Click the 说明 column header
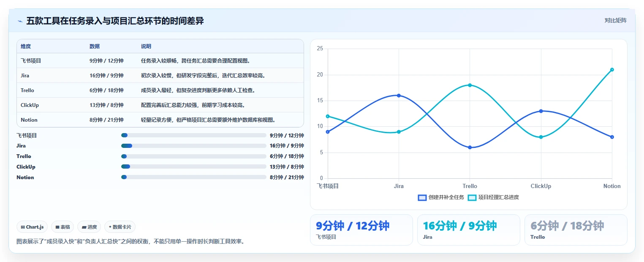This screenshot has height=262, width=644. pyautogui.click(x=146, y=46)
